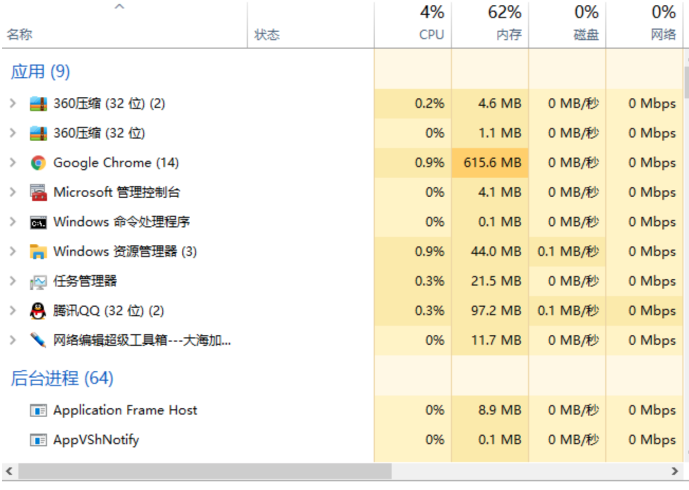Image resolution: width=689 pixels, height=490 pixels.
Task: Select the Tencent QQ penguin icon
Action: click(38, 311)
